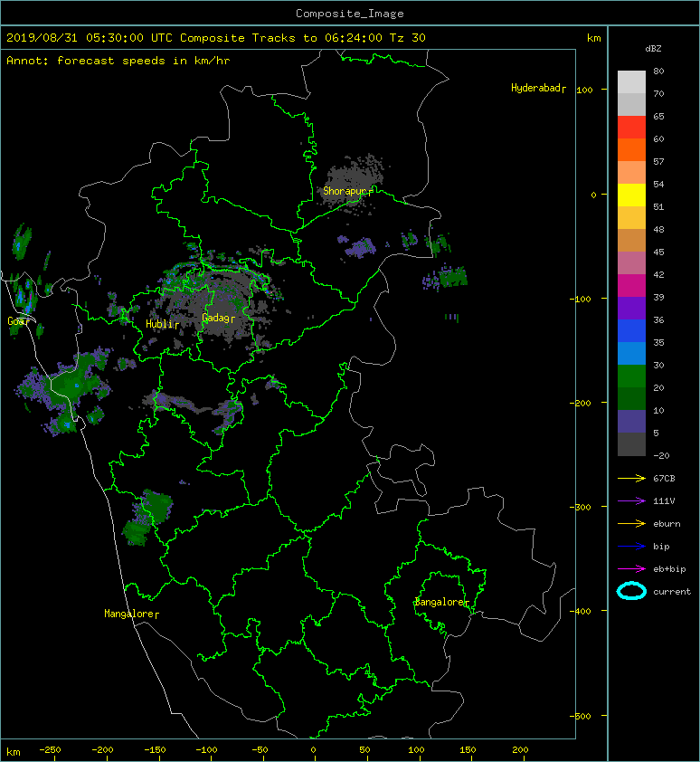Click the 60 dBZ orange swatch

click(x=631, y=149)
